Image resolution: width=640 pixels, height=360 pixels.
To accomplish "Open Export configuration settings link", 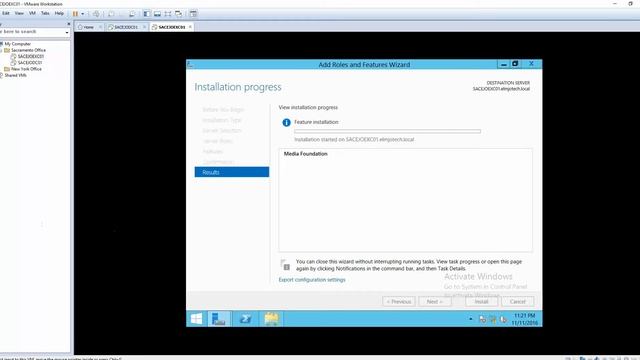I will [x=312, y=280].
